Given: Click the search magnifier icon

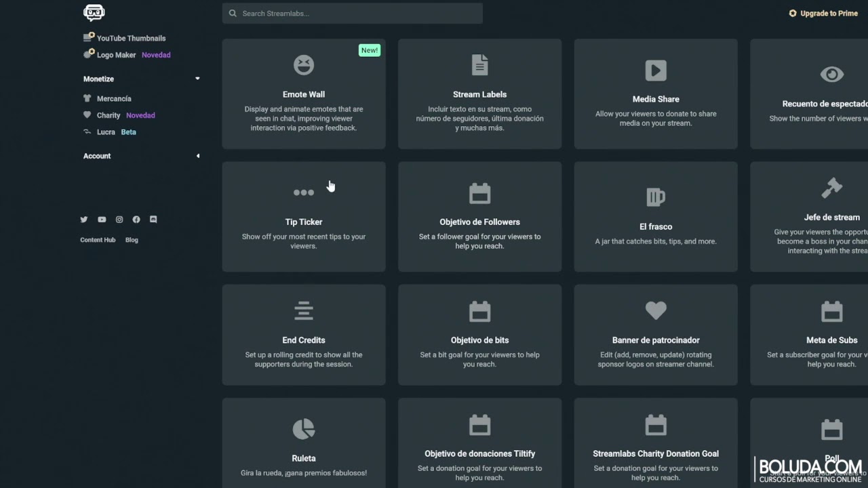Looking at the screenshot, I should coord(233,14).
